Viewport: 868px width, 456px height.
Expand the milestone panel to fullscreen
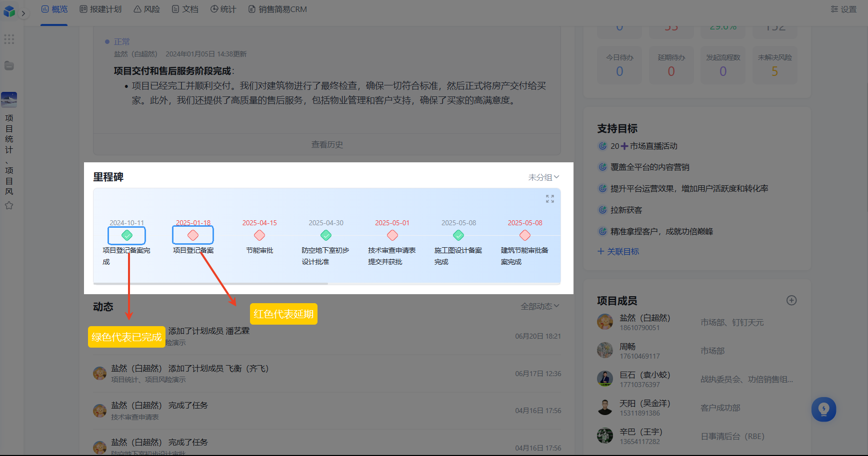coord(550,199)
